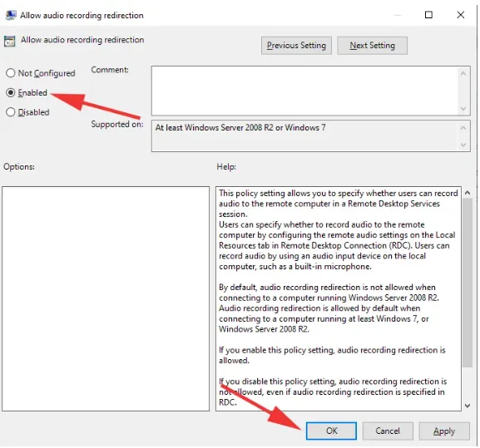
Task: Select the Disabled radio button
Action: [11, 112]
